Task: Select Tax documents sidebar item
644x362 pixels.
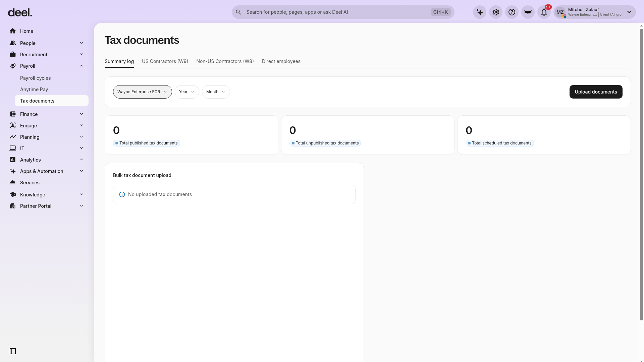Action: coord(52,101)
